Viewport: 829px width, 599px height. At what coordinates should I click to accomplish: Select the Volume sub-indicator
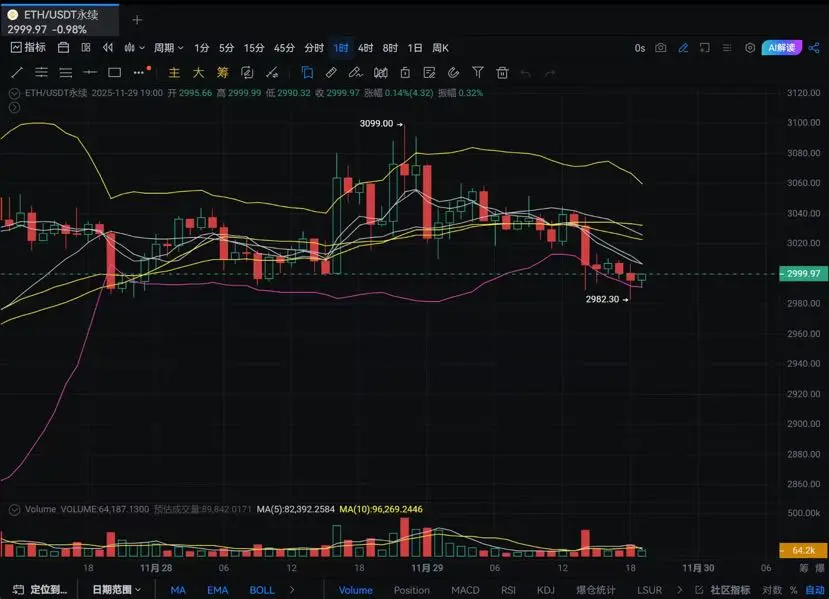click(355, 590)
